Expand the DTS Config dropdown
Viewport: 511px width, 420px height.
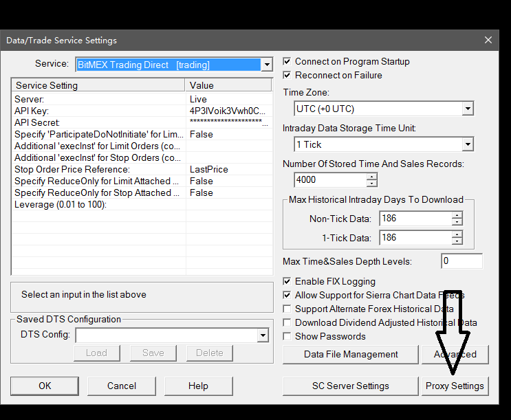pos(262,335)
